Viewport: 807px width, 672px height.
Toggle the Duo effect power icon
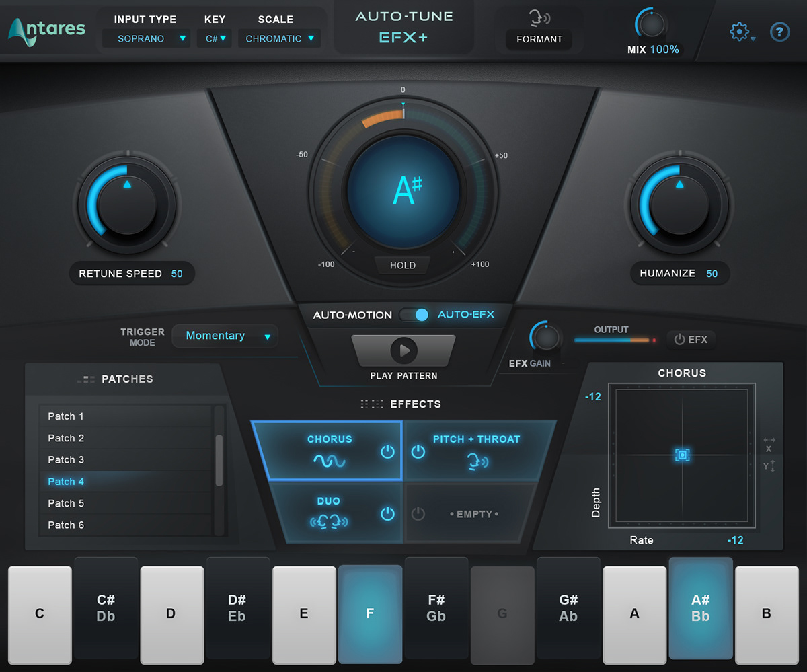coord(387,514)
